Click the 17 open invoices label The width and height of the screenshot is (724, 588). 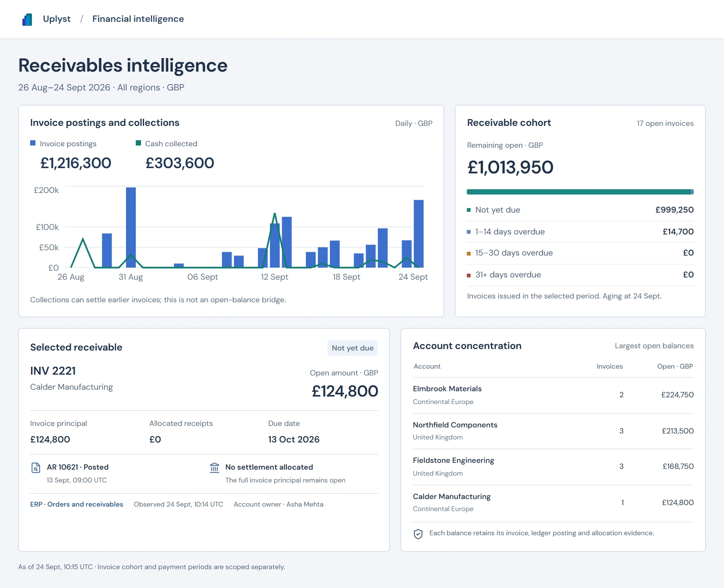point(665,124)
